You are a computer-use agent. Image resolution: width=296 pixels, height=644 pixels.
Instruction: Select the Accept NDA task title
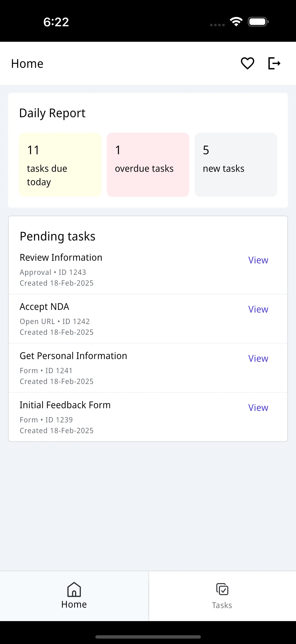pyautogui.click(x=44, y=307)
